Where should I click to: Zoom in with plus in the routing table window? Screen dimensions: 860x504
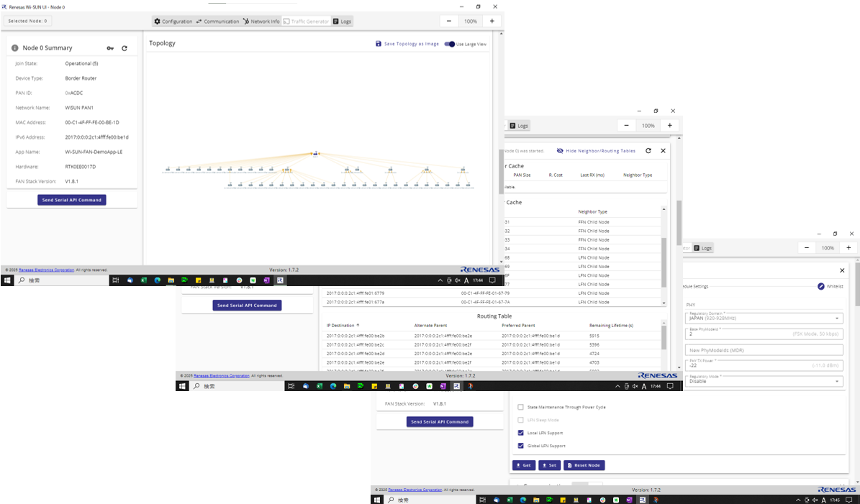pos(670,125)
